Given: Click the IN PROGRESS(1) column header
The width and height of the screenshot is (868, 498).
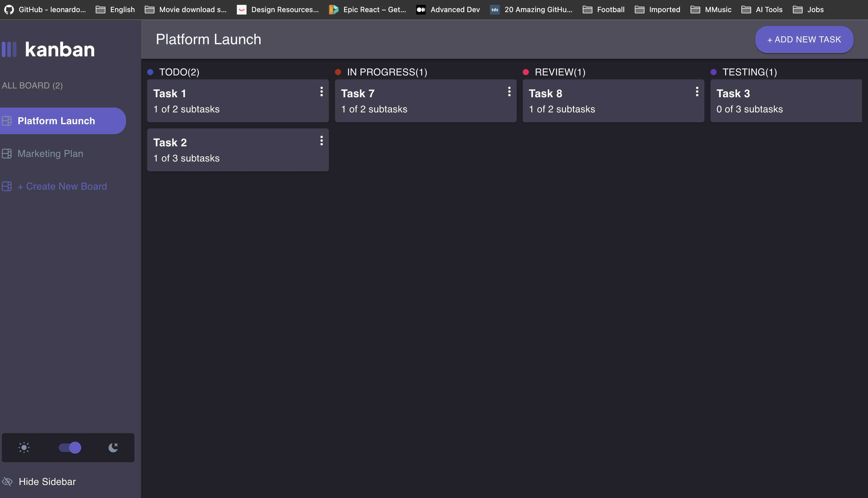Looking at the screenshot, I should click(387, 72).
